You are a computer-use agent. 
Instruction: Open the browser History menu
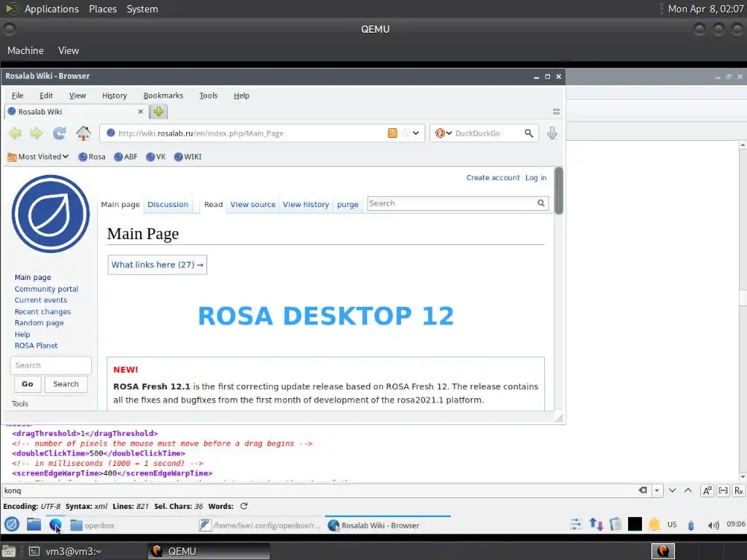tap(115, 96)
